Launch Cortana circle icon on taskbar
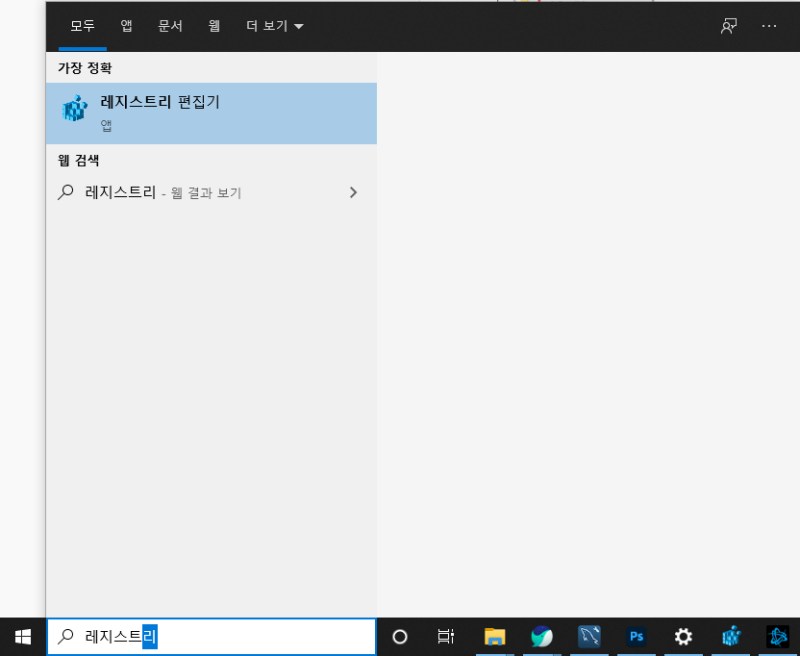Screen dimensions: 800x656 click(x=400, y=637)
